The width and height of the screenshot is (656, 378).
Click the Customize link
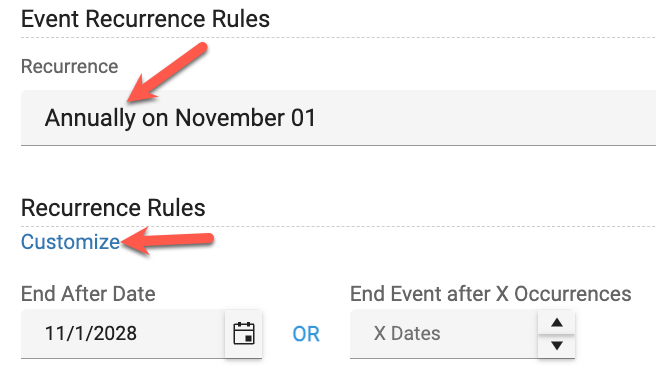tap(70, 242)
